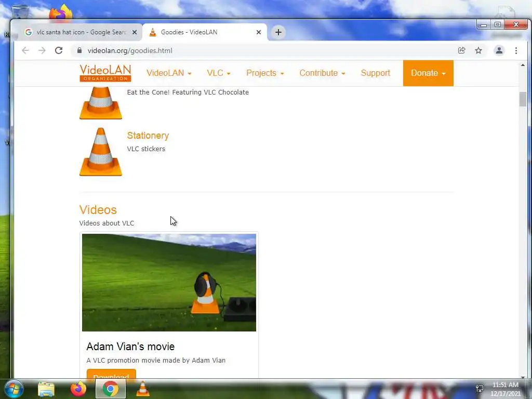Viewport: 532px width, 399px height.
Task: Open the Stationery link
Action: pyautogui.click(x=148, y=136)
